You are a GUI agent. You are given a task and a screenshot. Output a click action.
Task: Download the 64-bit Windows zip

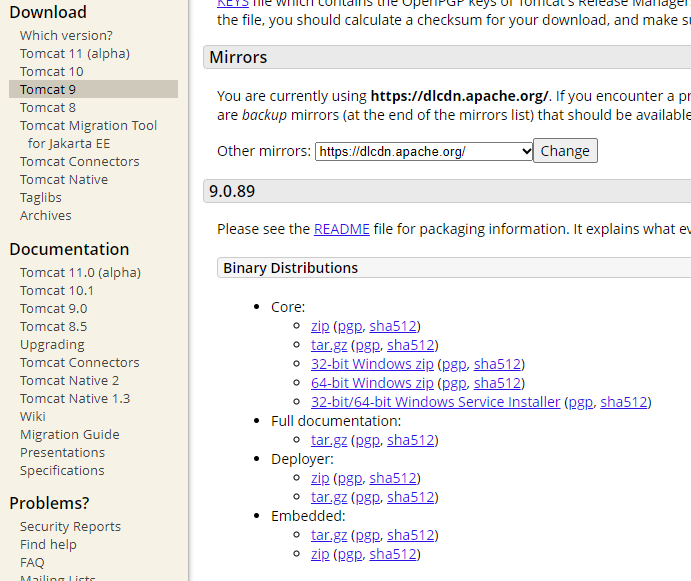tap(372, 383)
